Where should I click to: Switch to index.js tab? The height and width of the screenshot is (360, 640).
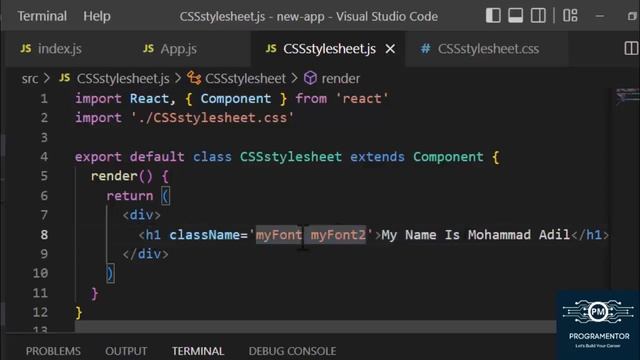(x=60, y=49)
